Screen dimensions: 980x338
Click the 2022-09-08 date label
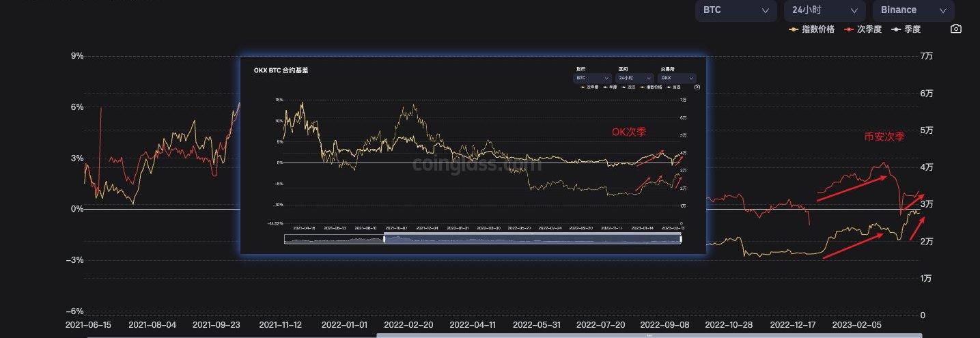(664, 326)
